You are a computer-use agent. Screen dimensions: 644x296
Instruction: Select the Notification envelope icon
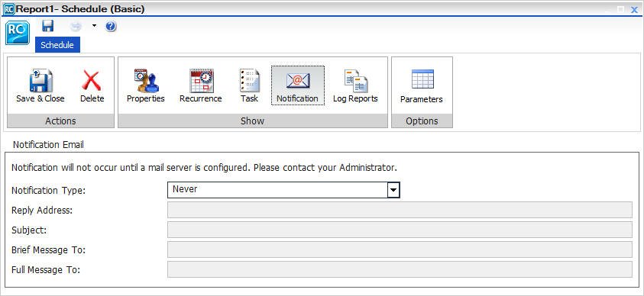click(298, 81)
